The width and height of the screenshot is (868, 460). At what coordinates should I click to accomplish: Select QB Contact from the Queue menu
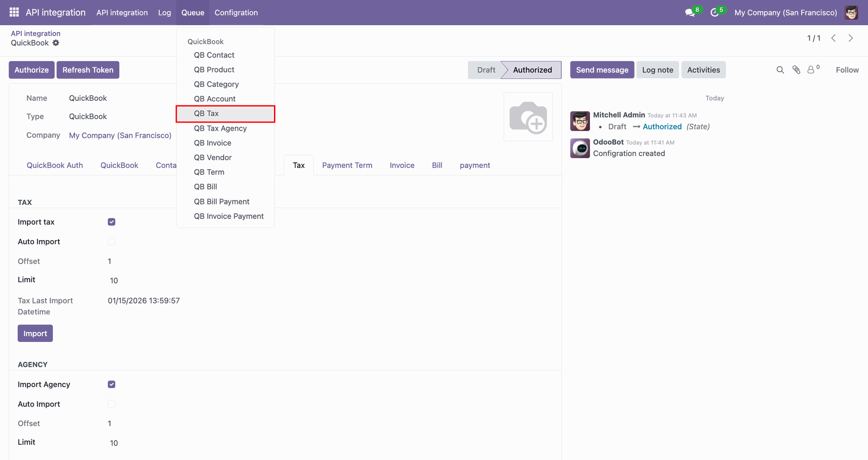coord(225,55)
